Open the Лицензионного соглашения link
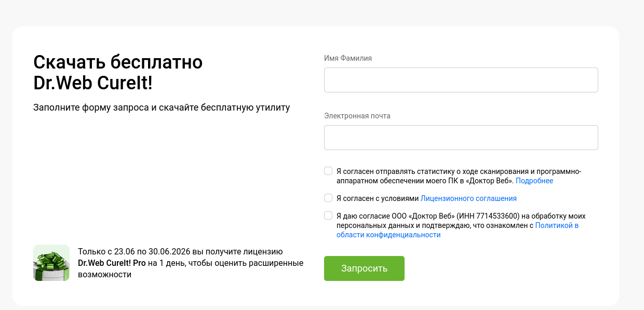The image size is (644, 310). (468, 198)
